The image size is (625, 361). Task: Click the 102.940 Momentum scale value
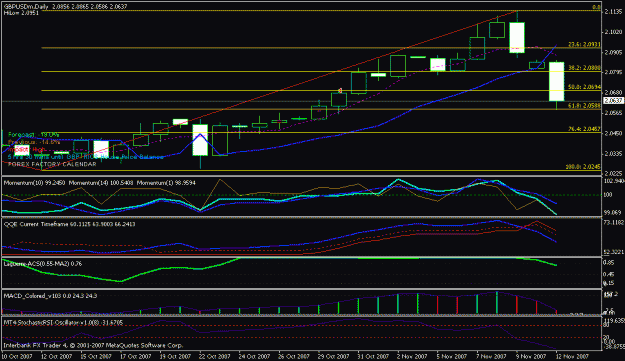point(614,182)
